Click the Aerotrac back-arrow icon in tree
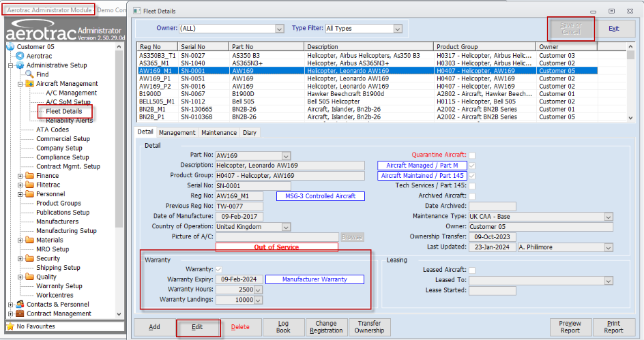The height and width of the screenshot is (340, 644). [x=20, y=56]
